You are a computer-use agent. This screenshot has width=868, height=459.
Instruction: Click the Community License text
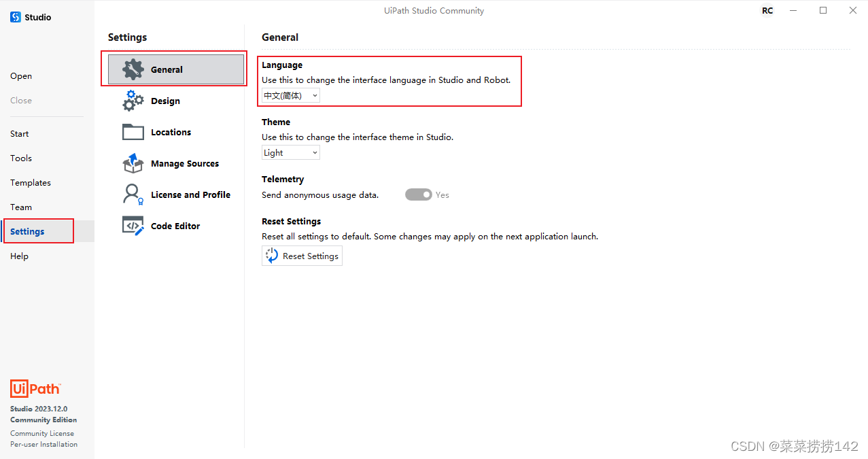(x=42, y=433)
